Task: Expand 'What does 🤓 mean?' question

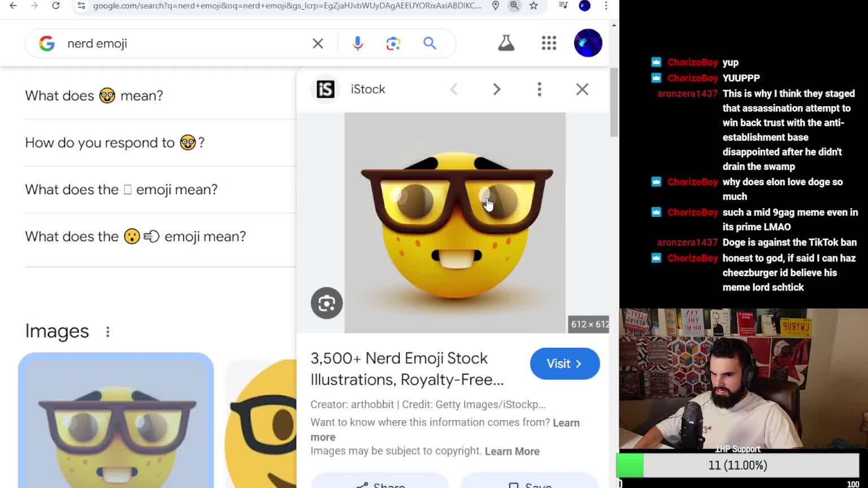Action: pos(160,95)
